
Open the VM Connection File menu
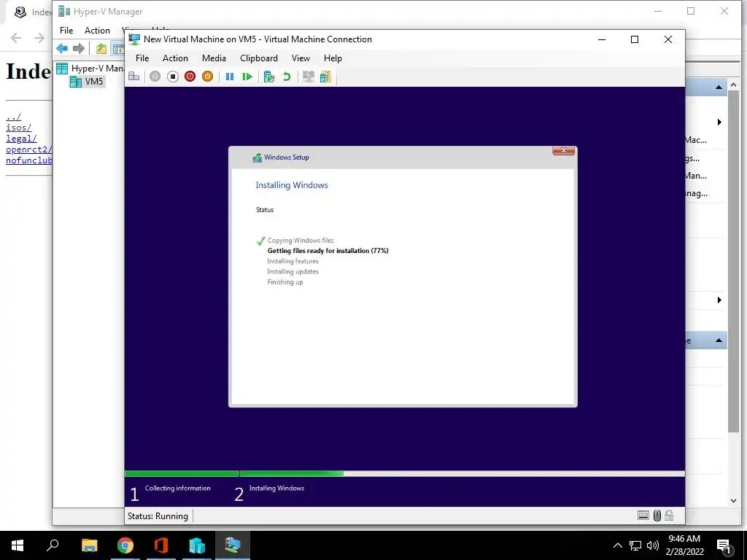(x=142, y=58)
